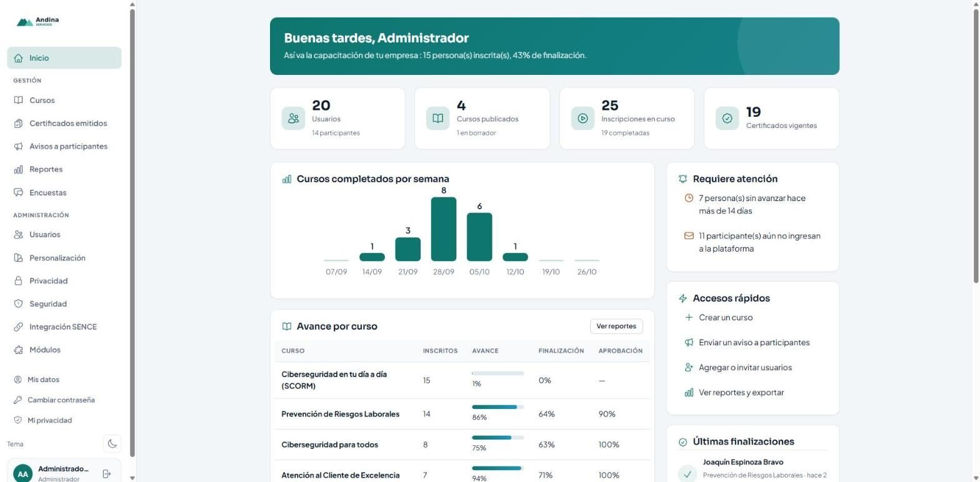Open Encuestas from the sidebar
Screen dimensions: 980x482
click(64, 192)
